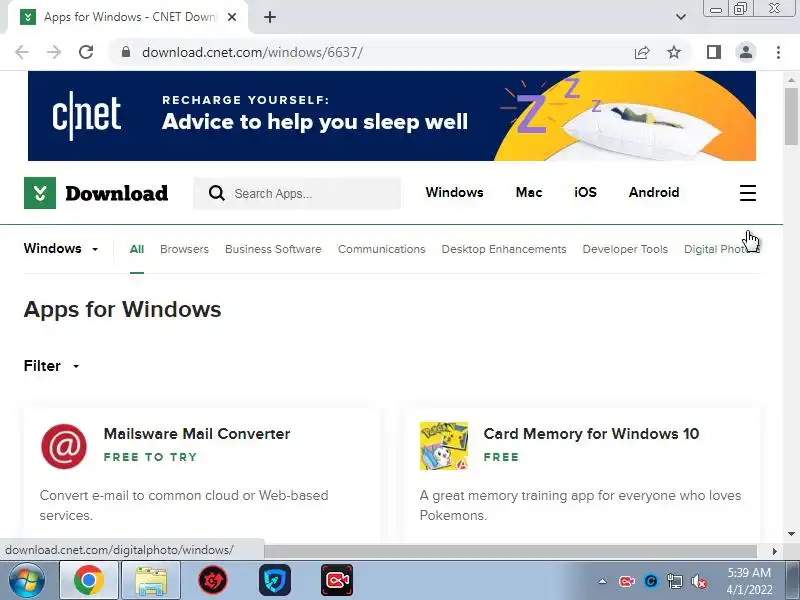
Task: Select the All category tab
Action: click(x=137, y=249)
